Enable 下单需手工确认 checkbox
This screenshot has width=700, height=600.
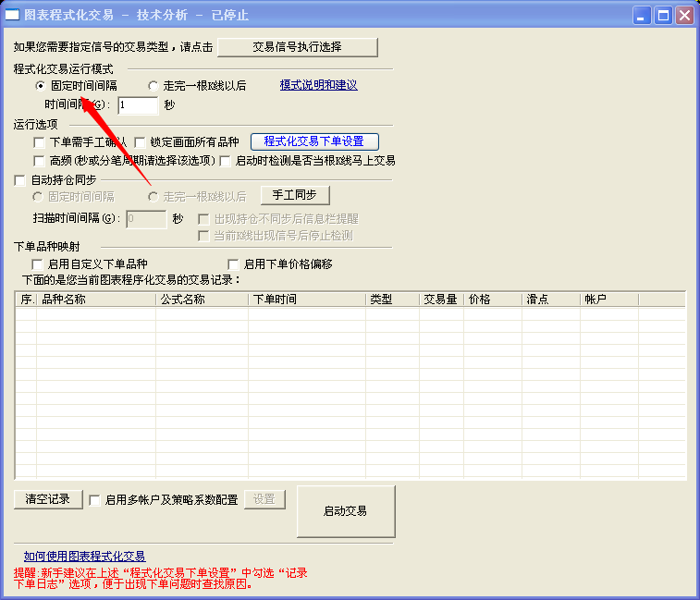(x=39, y=142)
